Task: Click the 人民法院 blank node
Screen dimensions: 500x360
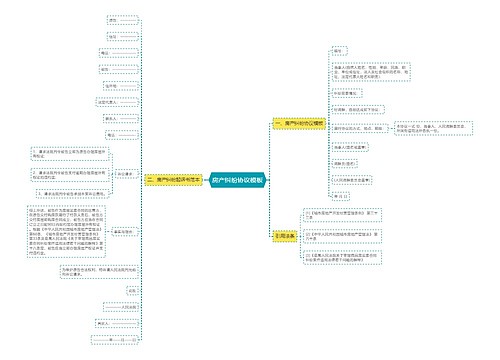Action: 121,307
